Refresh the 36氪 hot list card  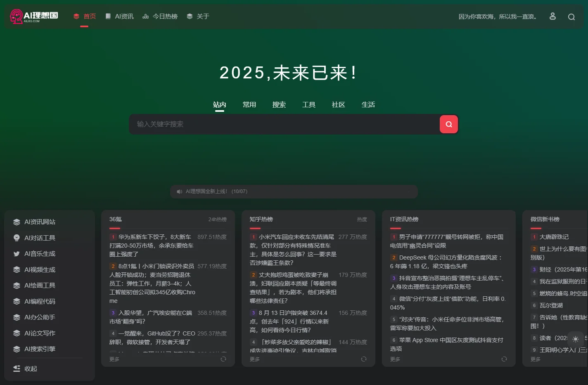click(223, 359)
